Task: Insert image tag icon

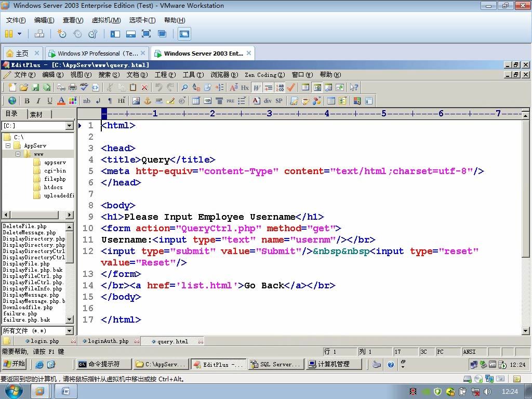Action: point(136,101)
